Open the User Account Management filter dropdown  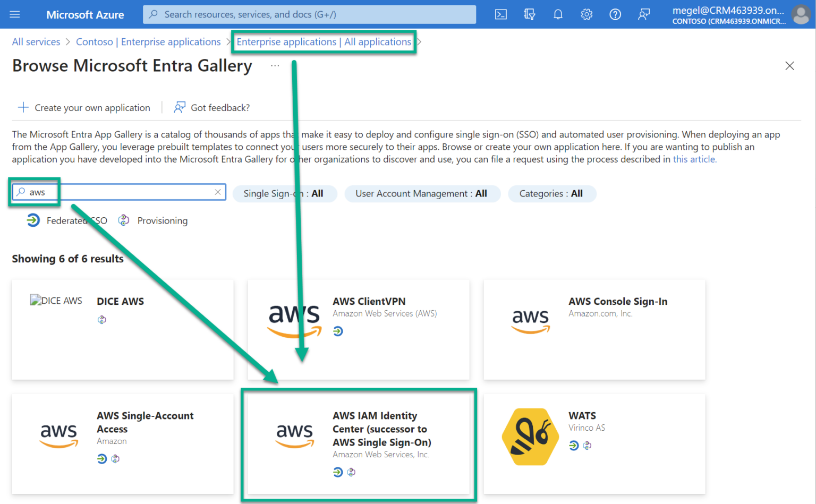click(422, 193)
